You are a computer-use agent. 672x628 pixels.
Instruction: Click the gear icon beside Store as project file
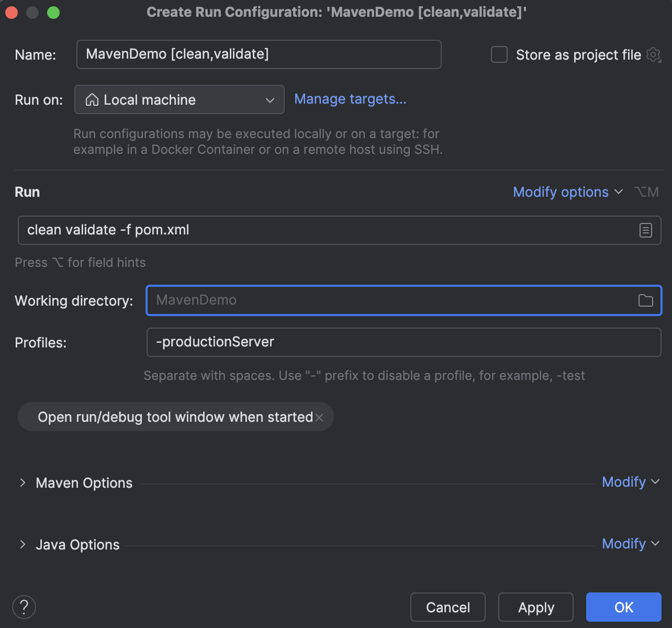click(x=653, y=54)
